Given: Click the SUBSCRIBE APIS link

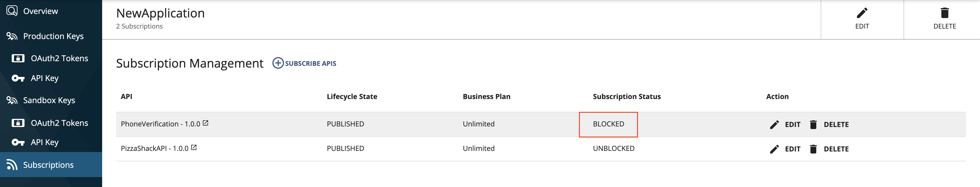Looking at the screenshot, I should point(311,63).
